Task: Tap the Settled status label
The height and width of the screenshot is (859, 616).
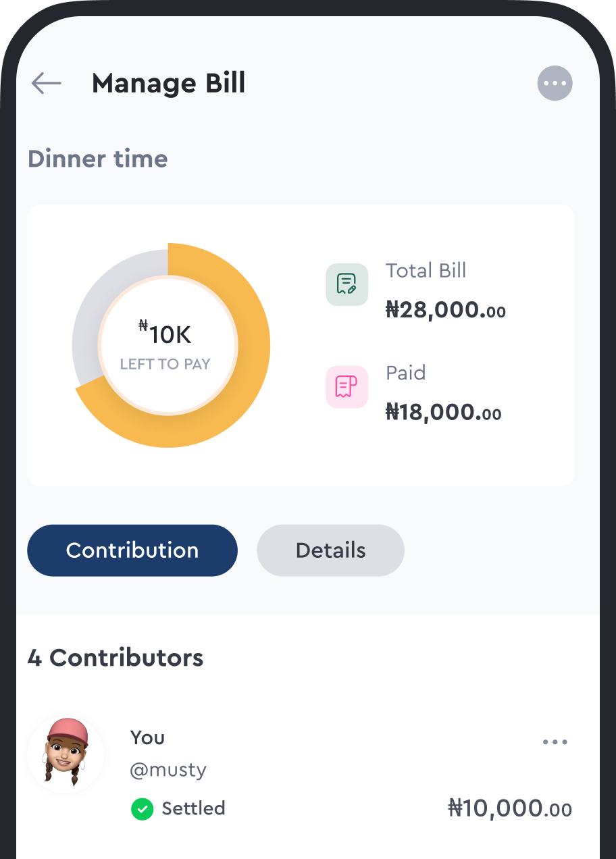Action: point(193,808)
